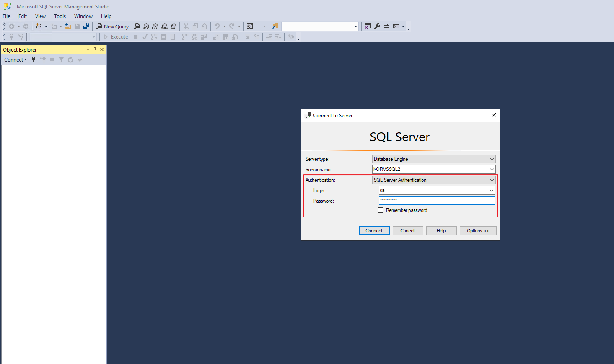Viewport: 614px width, 364px height.
Task: Open a new MDX query
Action: click(x=146, y=26)
